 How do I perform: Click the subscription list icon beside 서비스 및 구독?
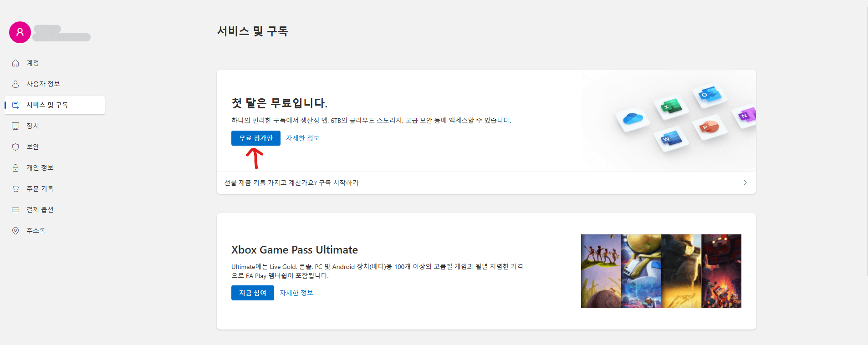coord(15,105)
